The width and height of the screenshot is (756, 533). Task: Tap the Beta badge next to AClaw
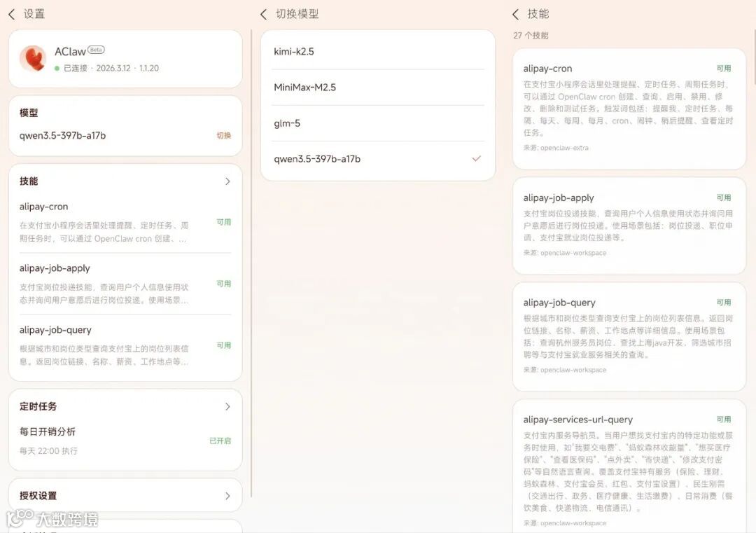click(96, 50)
